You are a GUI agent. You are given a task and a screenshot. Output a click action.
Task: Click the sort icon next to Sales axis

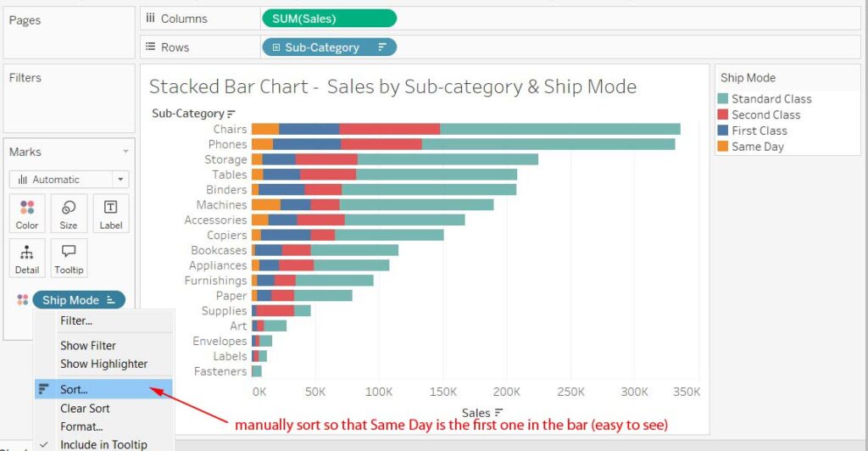point(498,413)
